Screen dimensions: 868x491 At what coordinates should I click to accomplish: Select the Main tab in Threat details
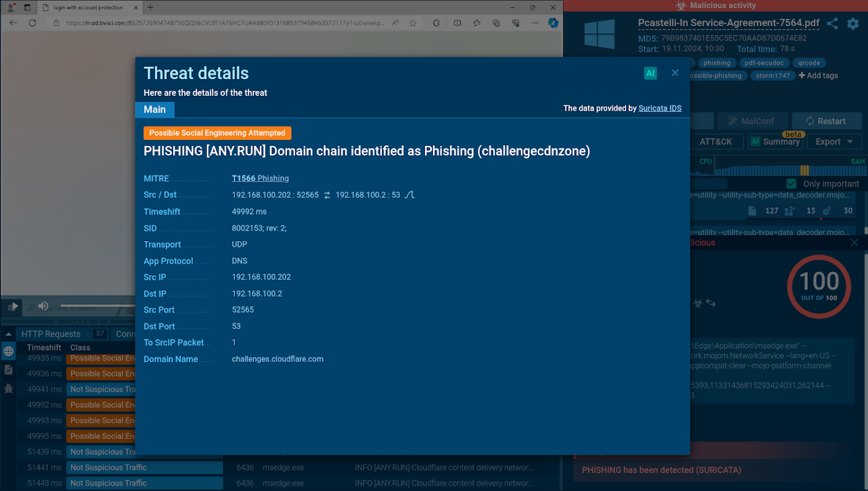155,109
